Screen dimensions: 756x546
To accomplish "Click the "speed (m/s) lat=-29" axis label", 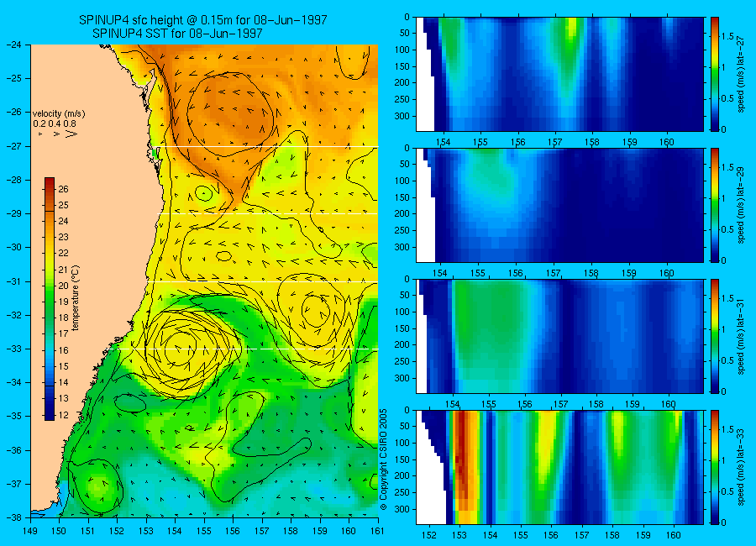I will (741, 205).
